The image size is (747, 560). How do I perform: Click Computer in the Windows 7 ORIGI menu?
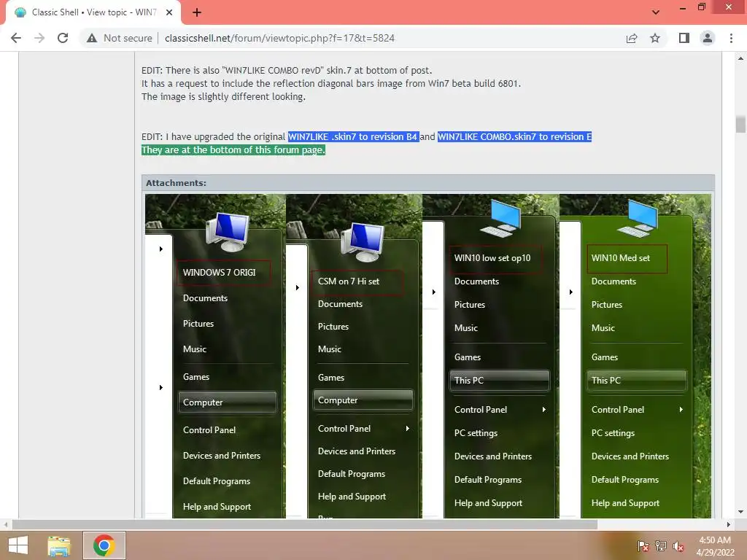click(x=228, y=402)
